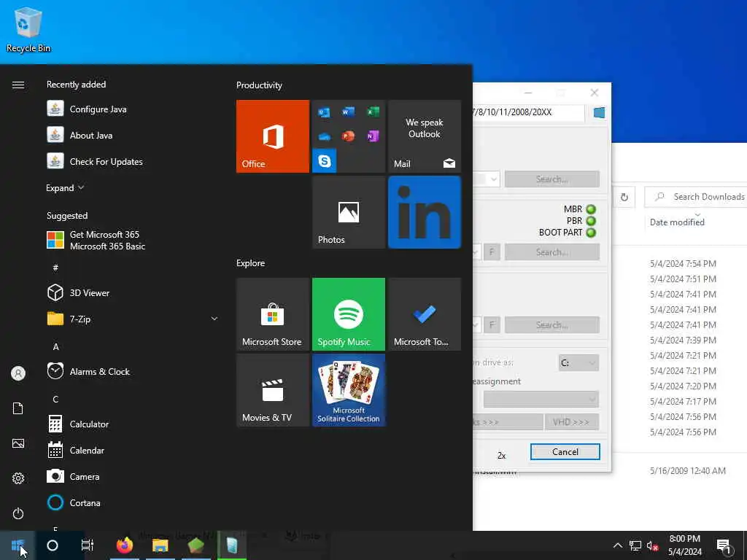Viewport: 747px width, 560px height.
Task: Open the Photos tile
Action: coord(348,212)
